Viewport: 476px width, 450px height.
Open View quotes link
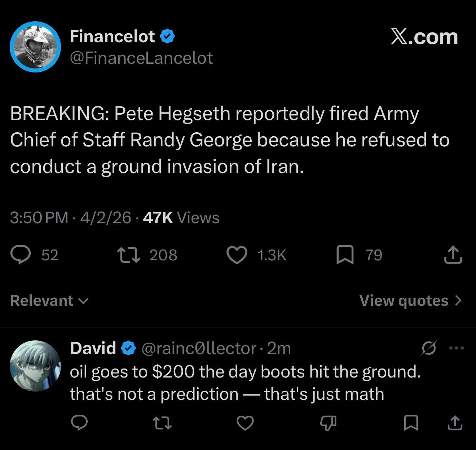point(410,301)
